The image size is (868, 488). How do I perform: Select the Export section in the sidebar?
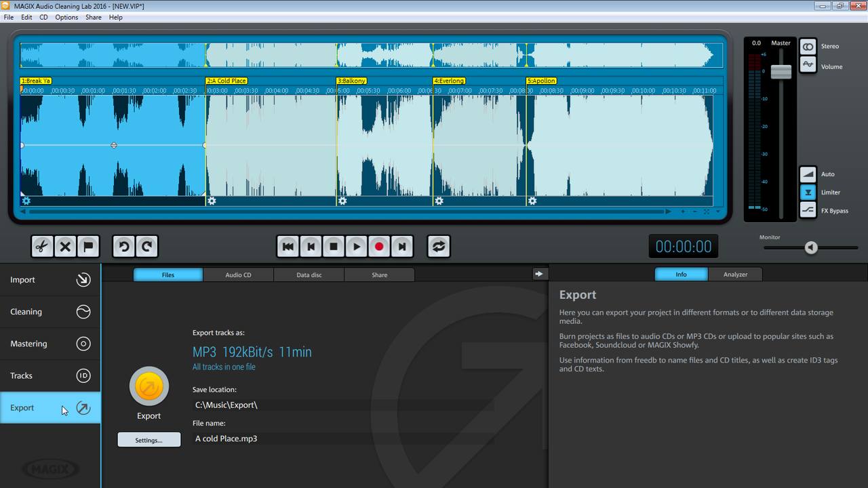coord(50,408)
